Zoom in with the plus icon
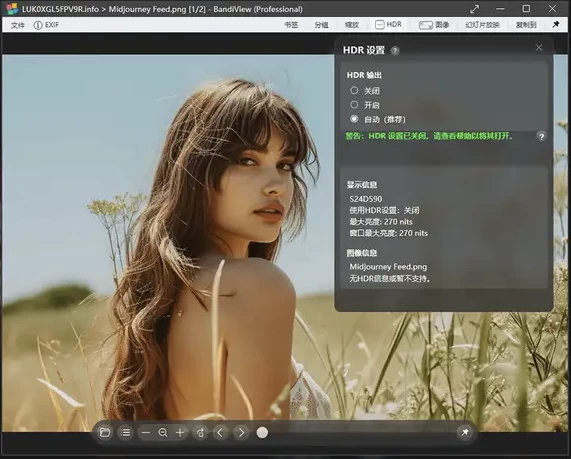 tap(180, 432)
